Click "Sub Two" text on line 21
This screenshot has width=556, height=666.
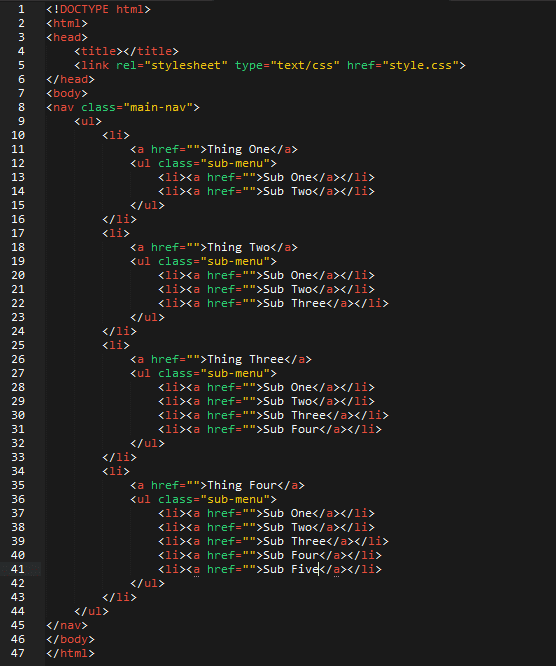click(x=288, y=289)
